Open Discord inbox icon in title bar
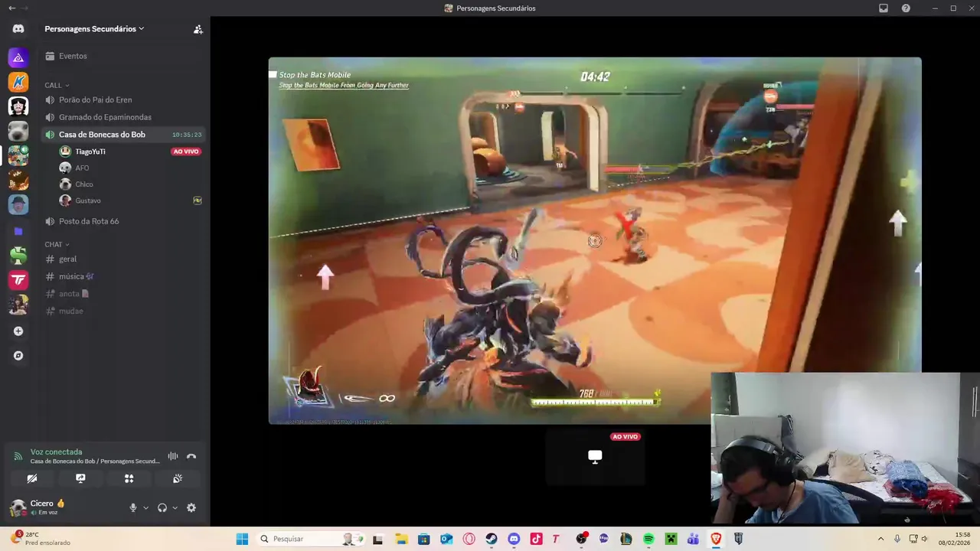The image size is (980, 551). pyautogui.click(x=884, y=8)
